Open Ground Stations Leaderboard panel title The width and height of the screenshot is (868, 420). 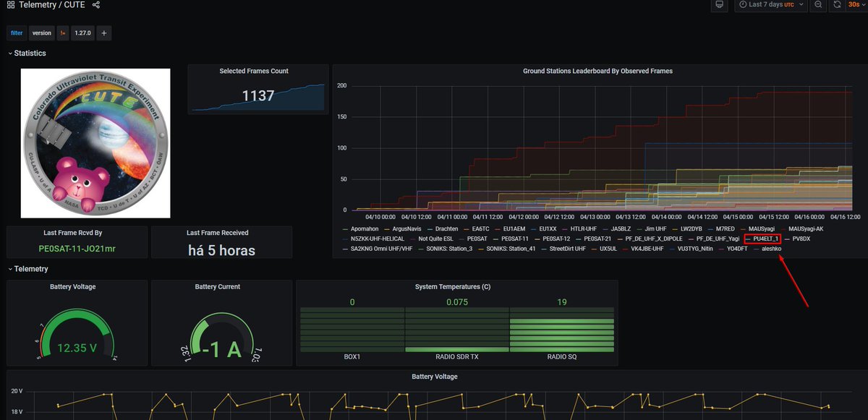(x=597, y=71)
